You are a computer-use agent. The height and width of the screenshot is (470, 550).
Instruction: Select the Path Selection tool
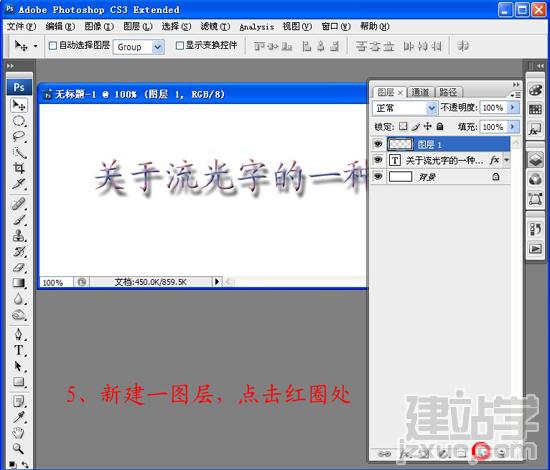click(x=19, y=366)
